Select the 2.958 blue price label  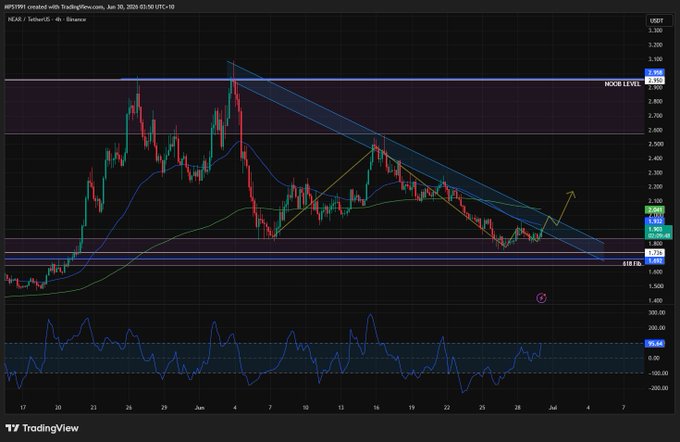point(654,72)
